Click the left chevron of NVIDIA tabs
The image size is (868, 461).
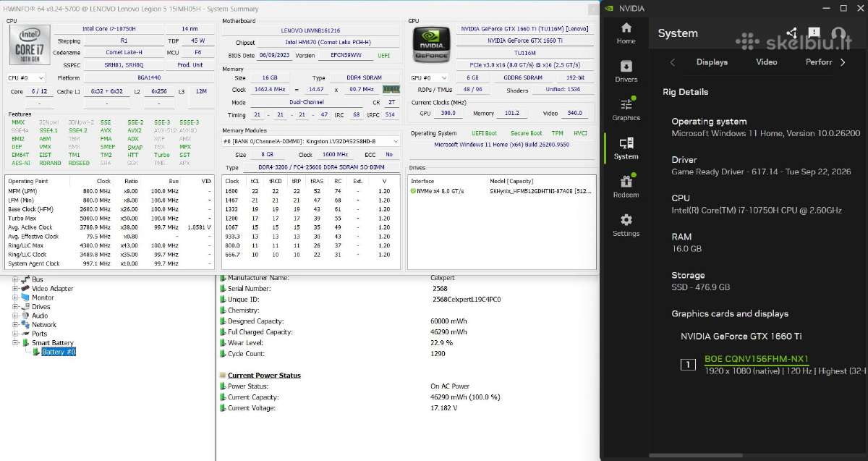673,62
